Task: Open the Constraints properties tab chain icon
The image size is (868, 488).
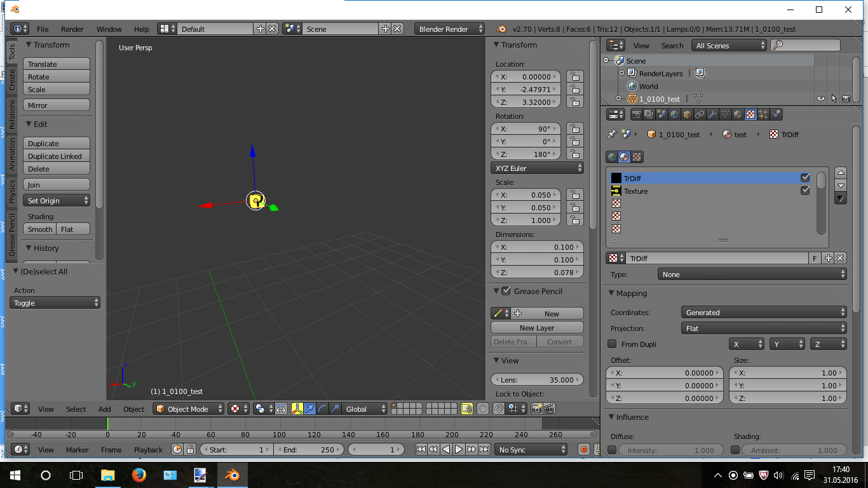Action: tap(700, 115)
